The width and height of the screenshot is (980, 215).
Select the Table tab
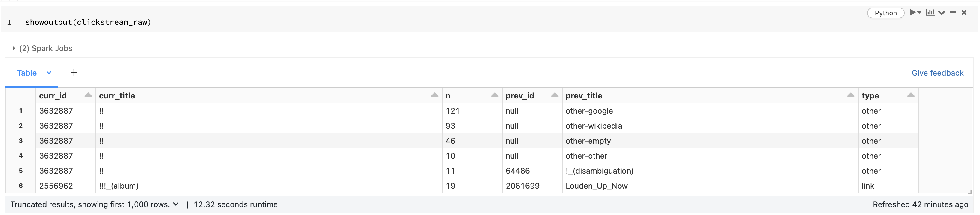(27, 73)
